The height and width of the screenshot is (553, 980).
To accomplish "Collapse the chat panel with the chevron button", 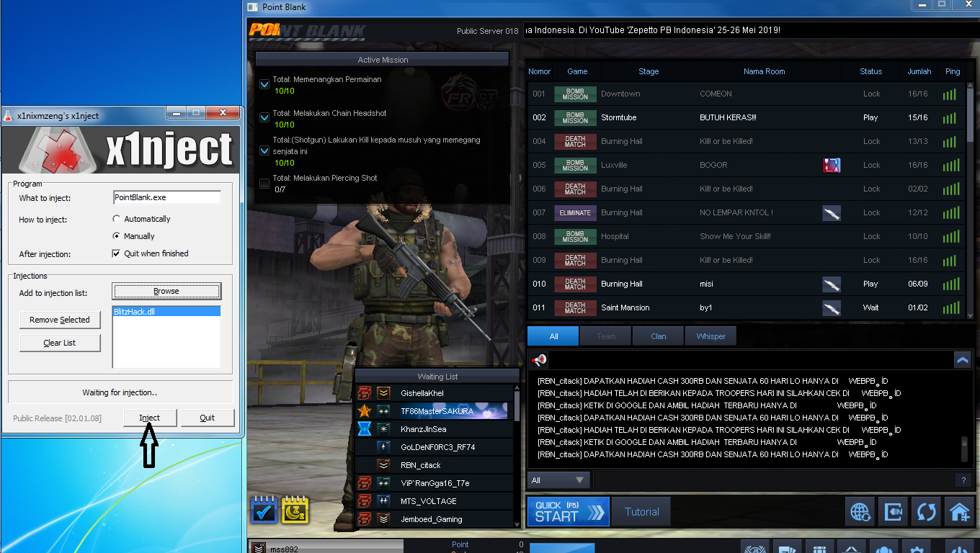I will [962, 359].
